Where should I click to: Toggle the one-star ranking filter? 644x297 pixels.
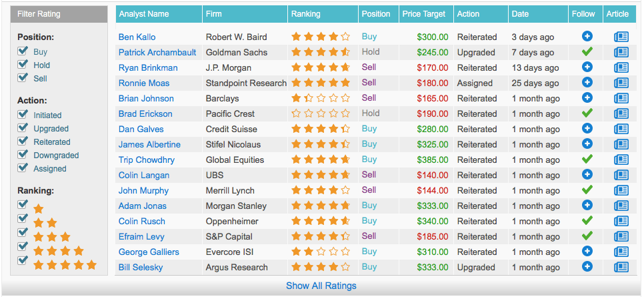pos(23,204)
